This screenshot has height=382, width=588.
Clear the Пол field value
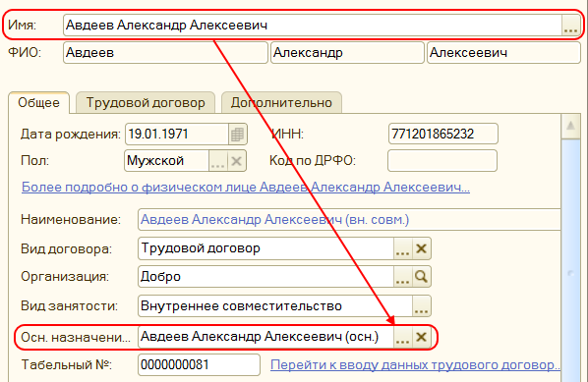pos(236,161)
